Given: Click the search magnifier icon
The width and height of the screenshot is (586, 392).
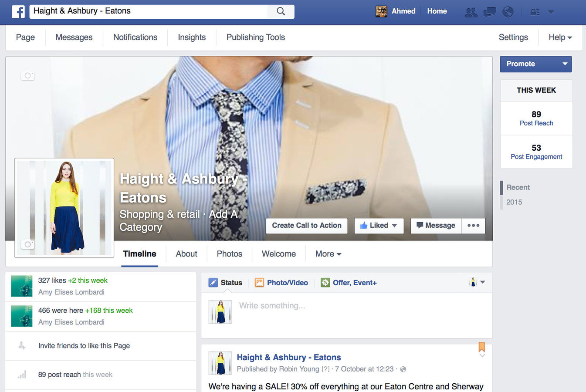Looking at the screenshot, I should point(281,11).
